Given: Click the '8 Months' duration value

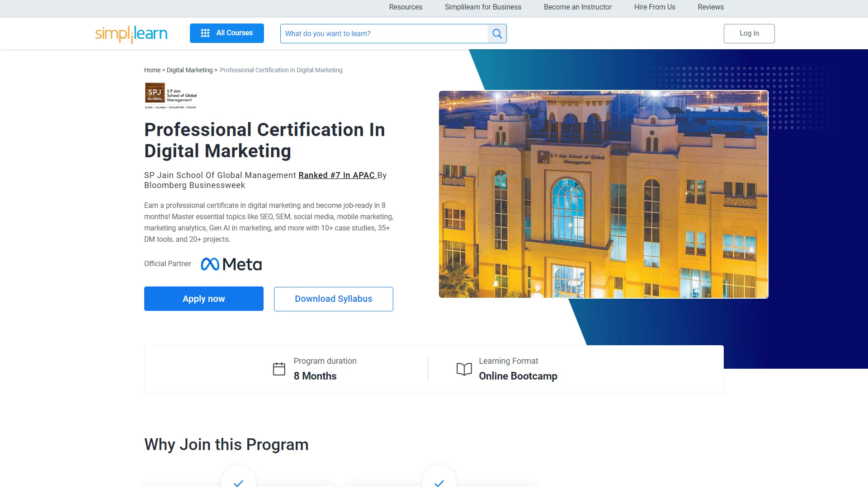Looking at the screenshot, I should (x=315, y=376).
